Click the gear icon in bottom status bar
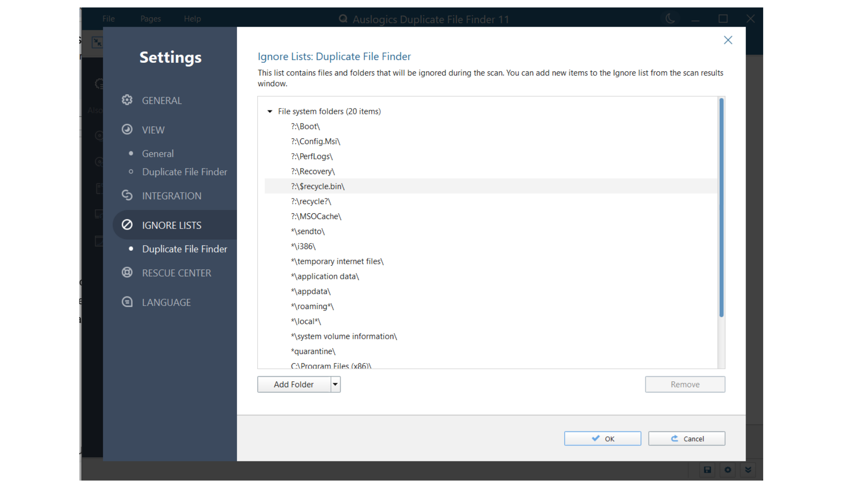The height and width of the screenshot is (488, 868). coord(728,470)
